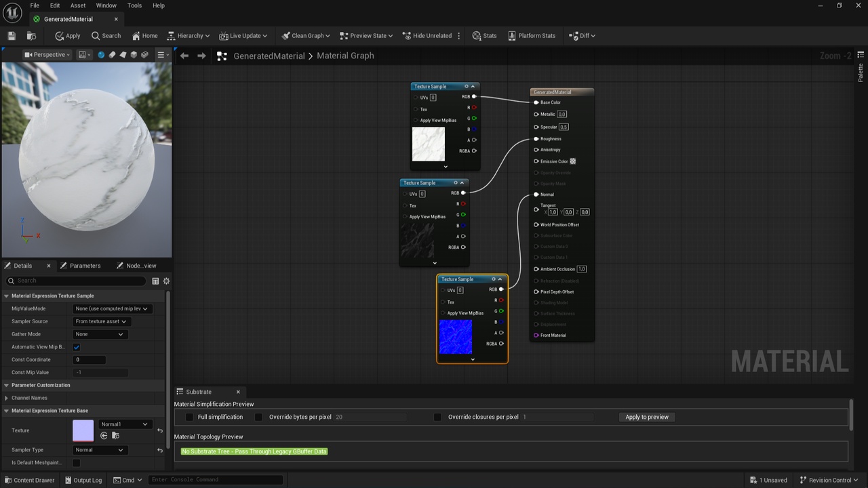Image resolution: width=868 pixels, height=488 pixels.
Task: Open the Hierarchy dropdown in the toolbar
Action: coord(189,36)
